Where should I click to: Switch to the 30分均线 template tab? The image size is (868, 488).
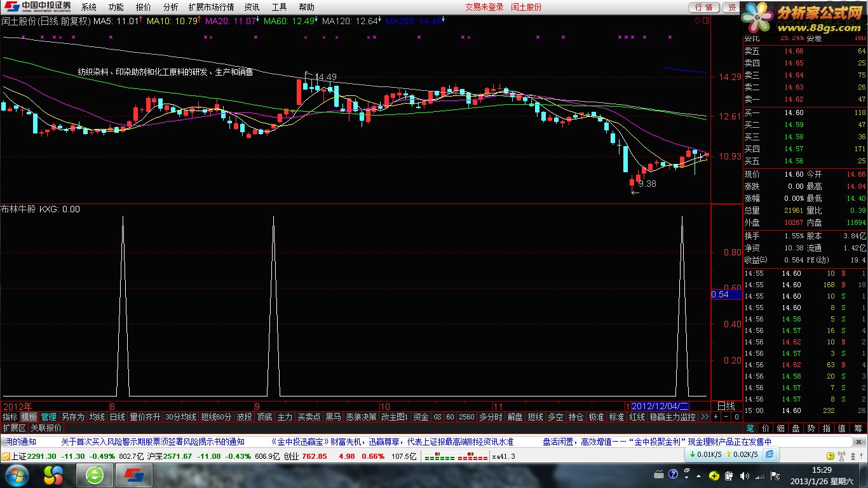point(180,417)
